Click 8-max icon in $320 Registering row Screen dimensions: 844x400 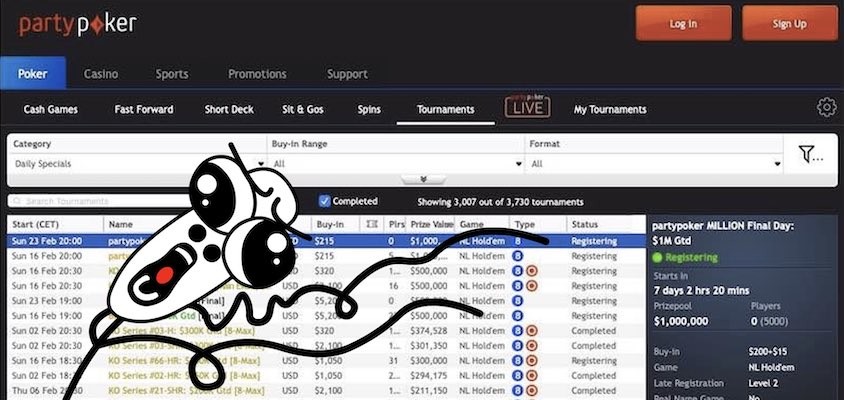tap(518, 271)
